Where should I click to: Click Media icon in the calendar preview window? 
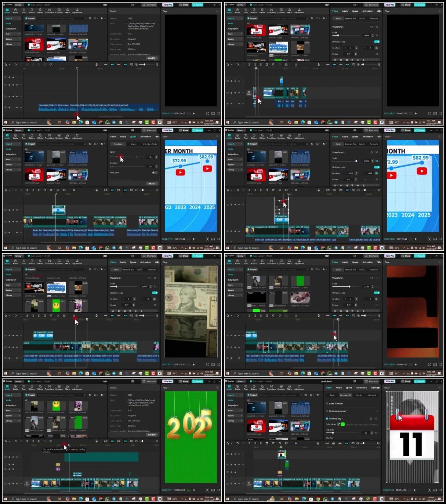click(x=229, y=387)
